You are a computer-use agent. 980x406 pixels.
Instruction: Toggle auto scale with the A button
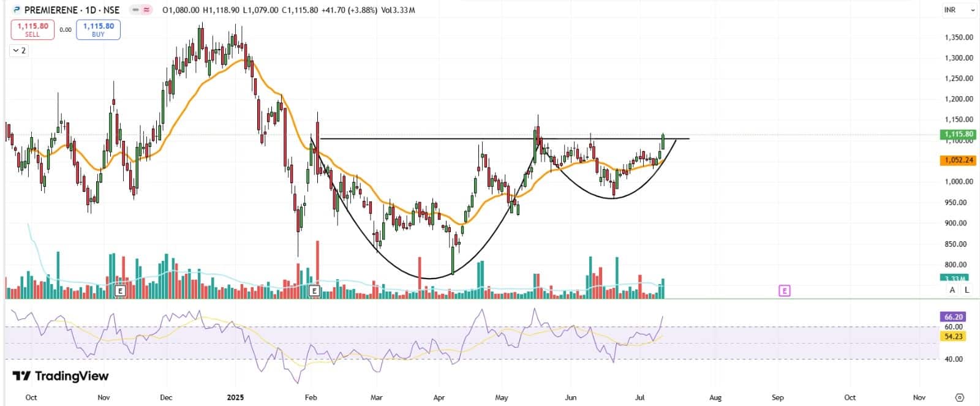tap(952, 290)
